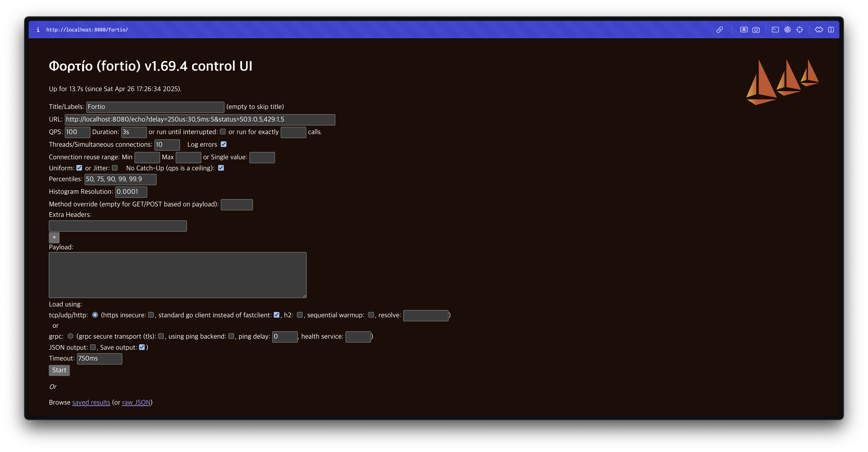Click the Title/Labels field
The width and height of the screenshot is (868, 452).
pyautogui.click(x=155, y=107)
